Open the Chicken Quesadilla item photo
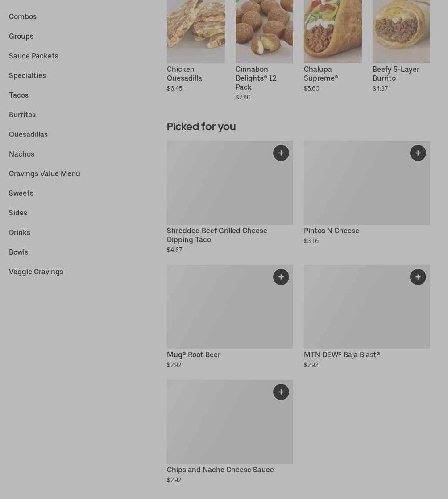This screenshot has height=499, width=448. (195, 31)
